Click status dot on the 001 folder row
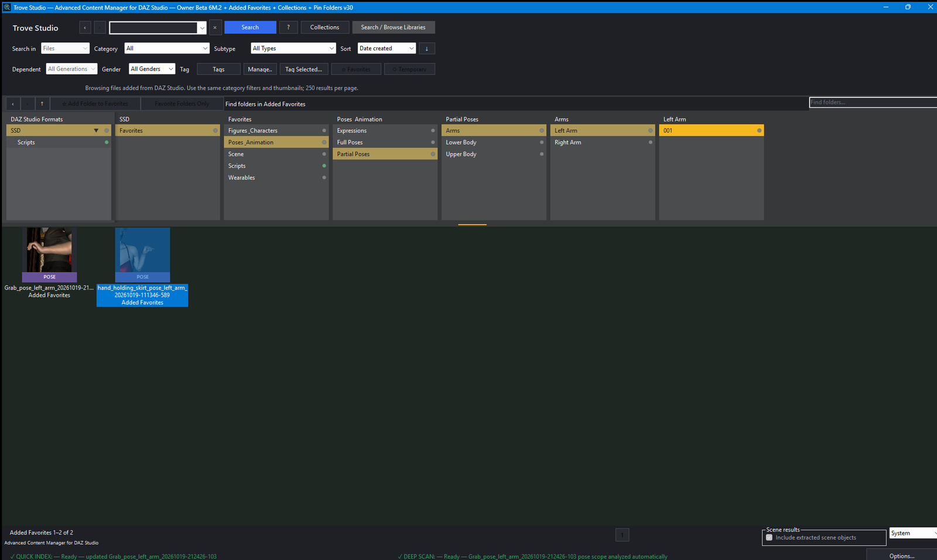 [759, 130]
